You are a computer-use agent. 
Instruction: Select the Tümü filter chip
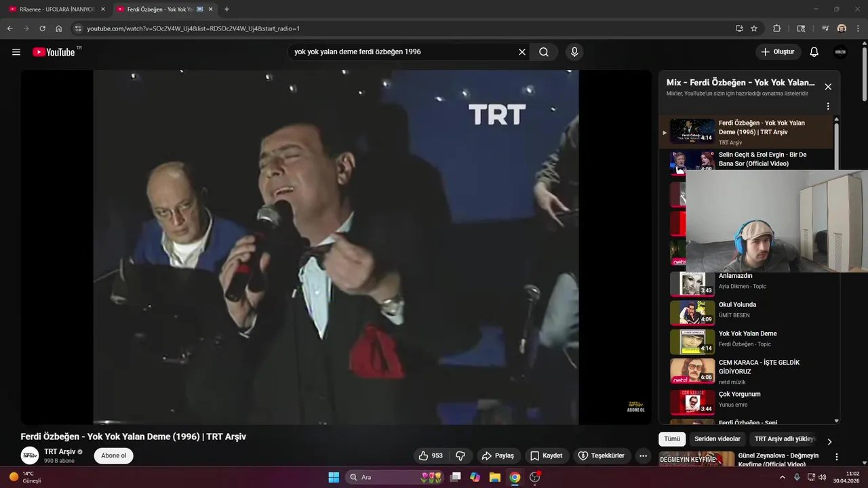pos(672,439)
